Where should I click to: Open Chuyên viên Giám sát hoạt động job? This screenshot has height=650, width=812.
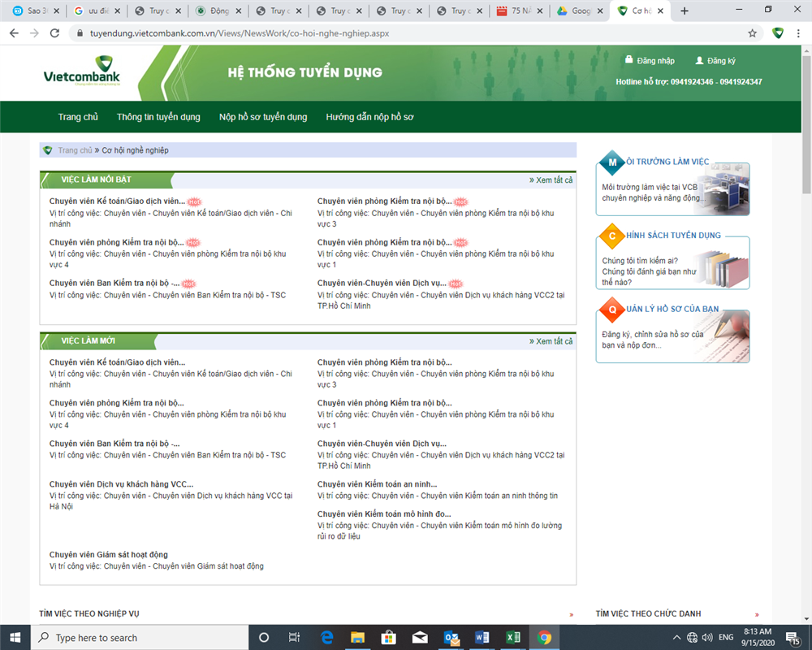[x=108, y=555]
